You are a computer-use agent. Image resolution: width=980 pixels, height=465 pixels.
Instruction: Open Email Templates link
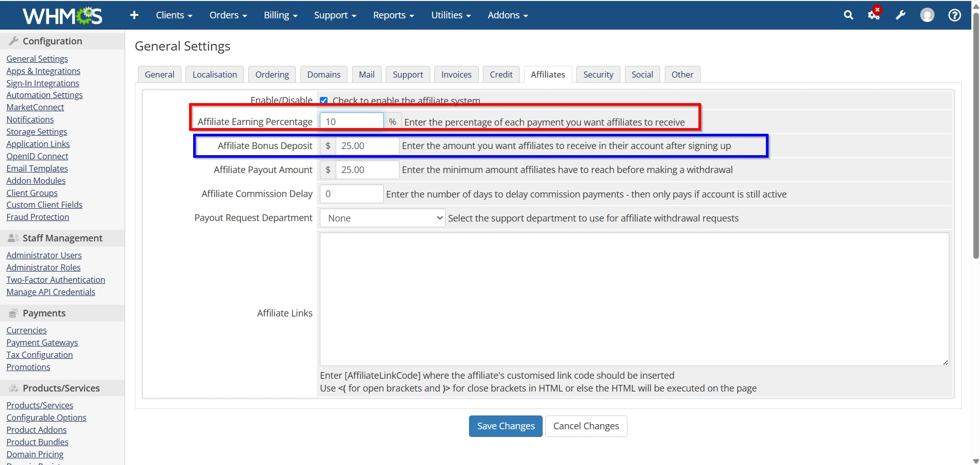[x=37, y=168]
